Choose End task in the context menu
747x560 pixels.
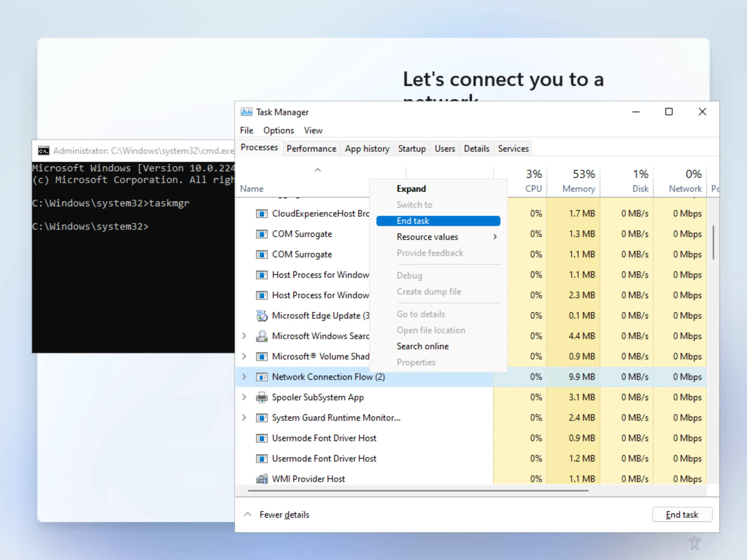pyautogui.click(x=438, y=221)
